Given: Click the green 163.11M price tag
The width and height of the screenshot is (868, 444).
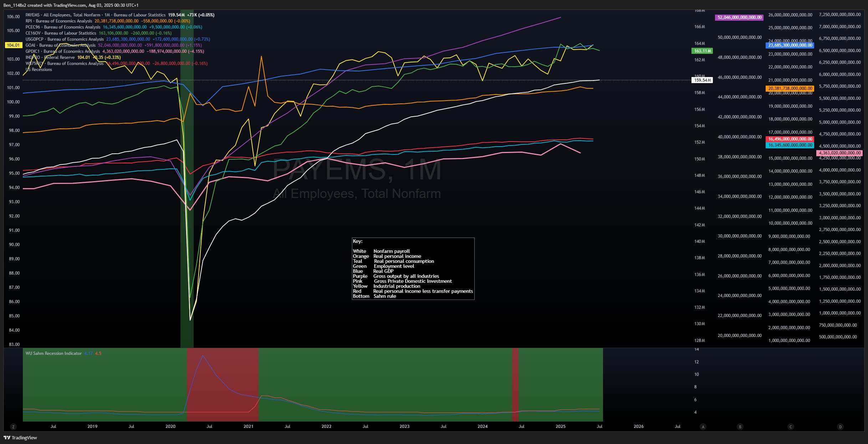Looking at the screenshot, I should 702,51.
